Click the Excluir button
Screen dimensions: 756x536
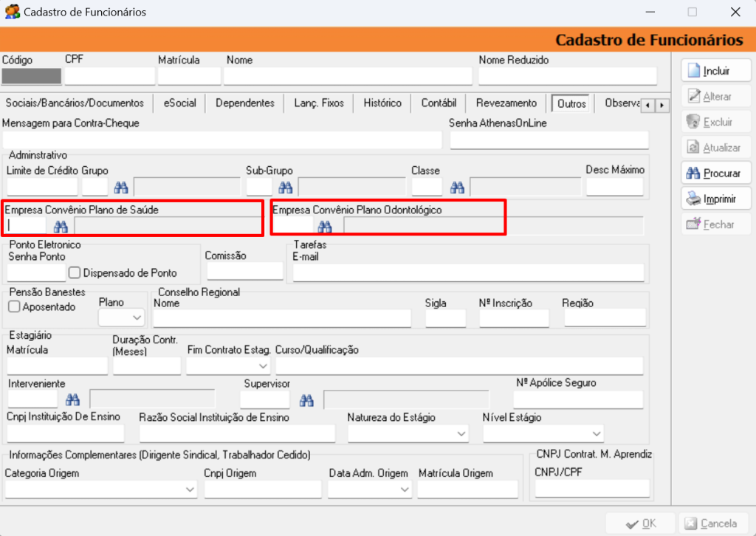(716, 122)
